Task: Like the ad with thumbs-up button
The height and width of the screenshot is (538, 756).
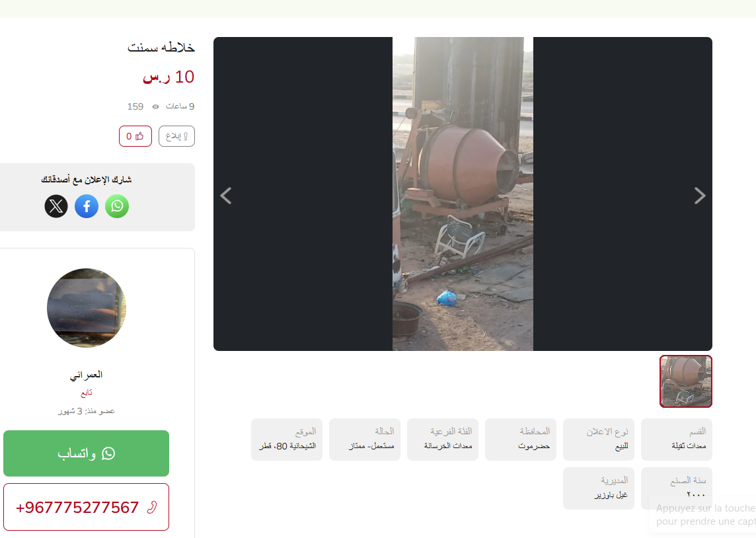Action: tap(135, 136)
